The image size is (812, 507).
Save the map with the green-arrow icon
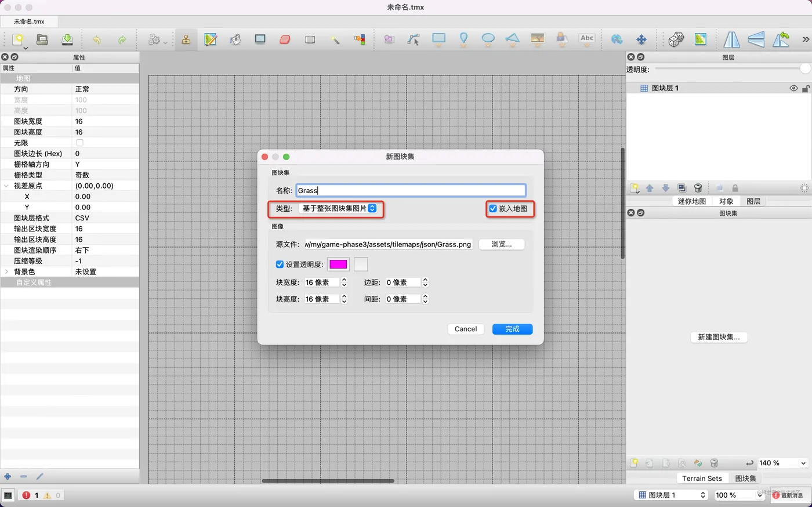point(67,39)
